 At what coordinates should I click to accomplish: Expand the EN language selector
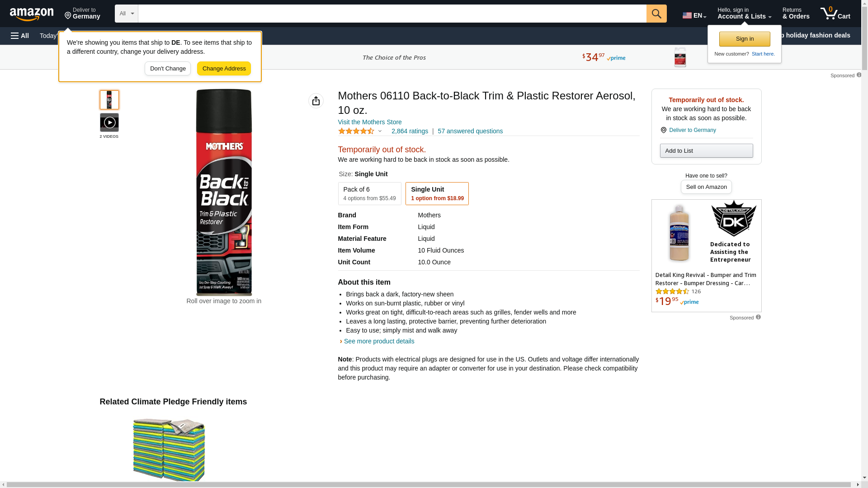tap(694, 15)
